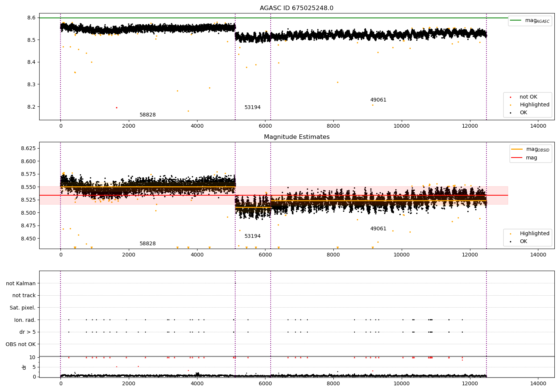Click the 10 tick label on the dr axis

pyautogui.click(x=32, y=358)
